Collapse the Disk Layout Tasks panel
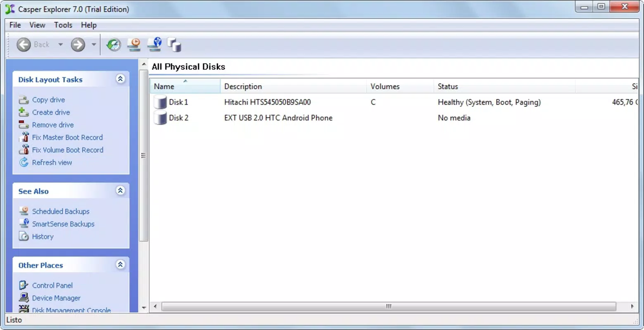The width and height of the screenshot is (644, 330). pyautogui.click(x=120, y=79)
